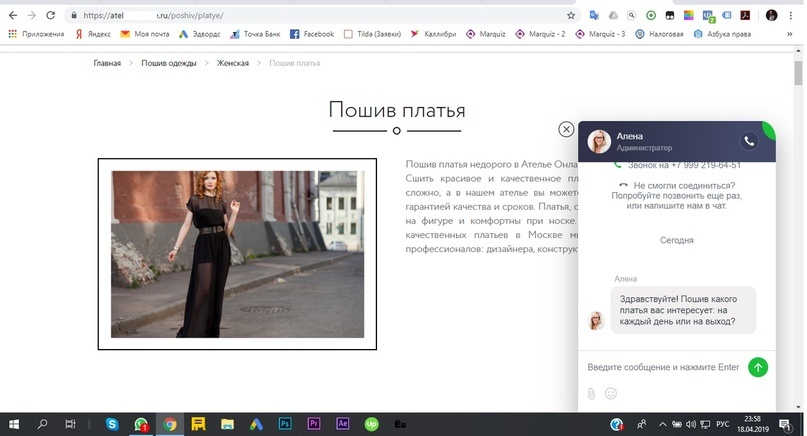Open the Google Drive extension icon
Viewport: 807px width, 436px height.
click(613, 15)
